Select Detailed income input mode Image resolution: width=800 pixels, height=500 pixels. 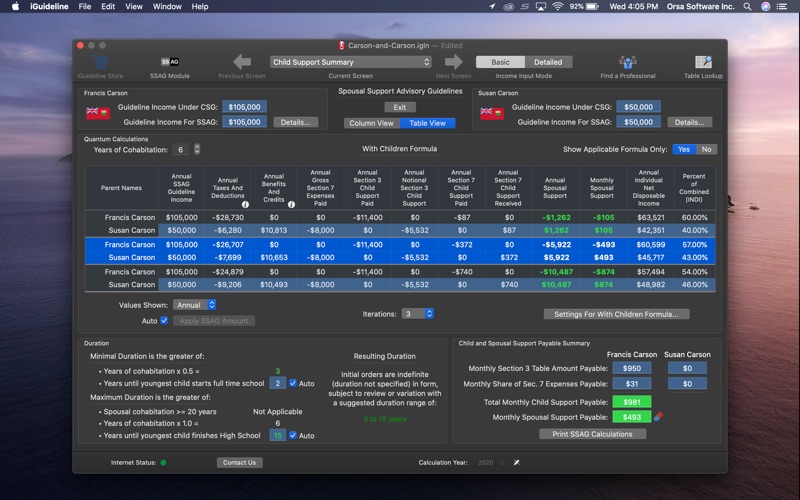click(548, 62)
